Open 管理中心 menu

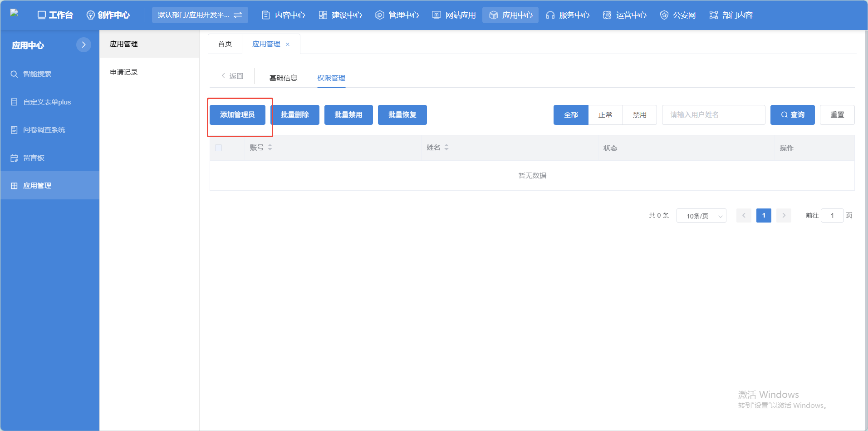tap(397, 15)
